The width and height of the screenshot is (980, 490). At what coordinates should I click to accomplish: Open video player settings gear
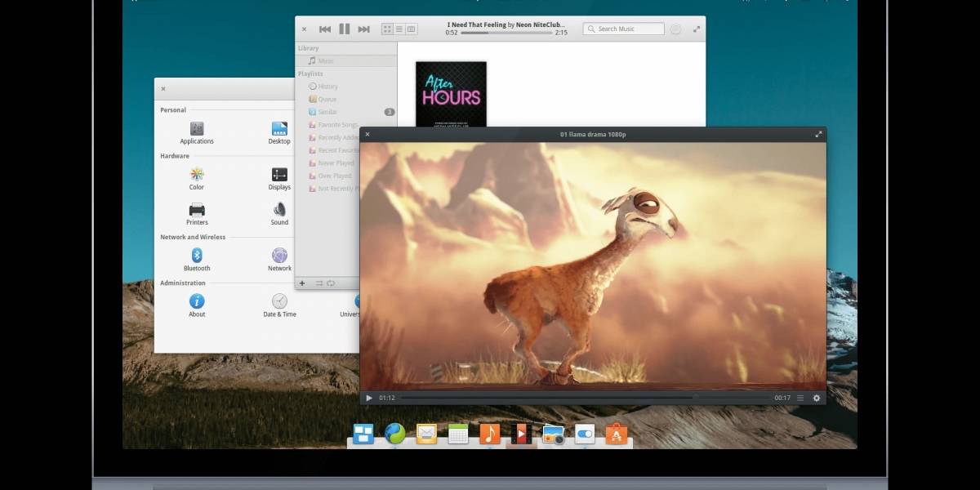point(816,398)
